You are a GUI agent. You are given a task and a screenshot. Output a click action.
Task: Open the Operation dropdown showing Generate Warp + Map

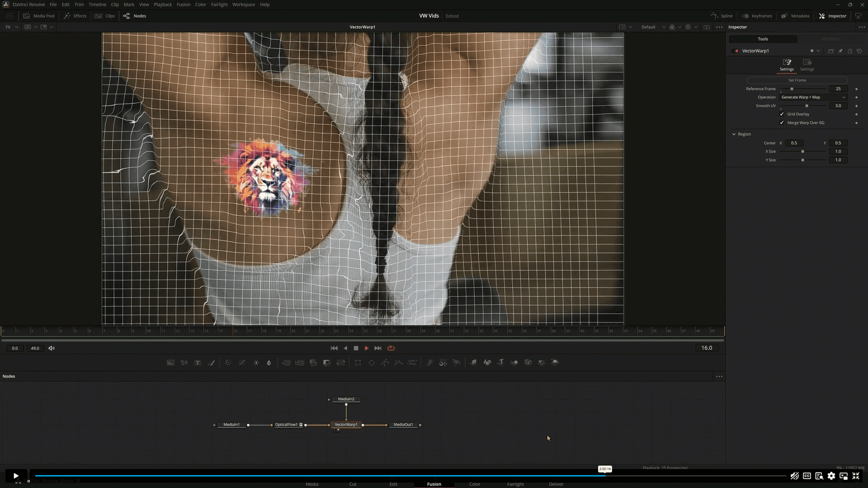tap(813, 97)
